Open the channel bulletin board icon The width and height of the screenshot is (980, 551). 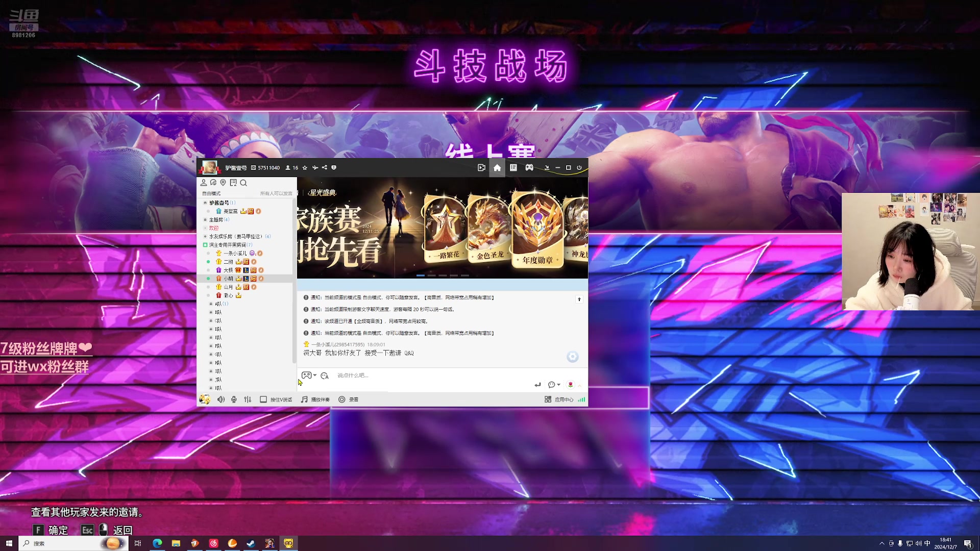233,183
